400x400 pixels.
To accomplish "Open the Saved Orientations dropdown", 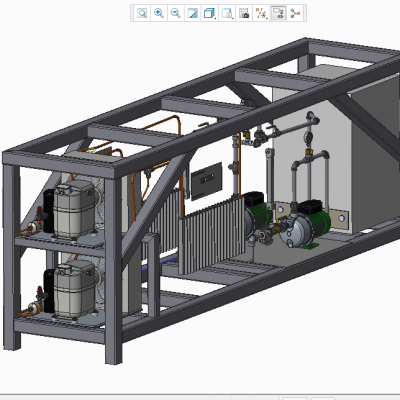I will click(227, 13).
